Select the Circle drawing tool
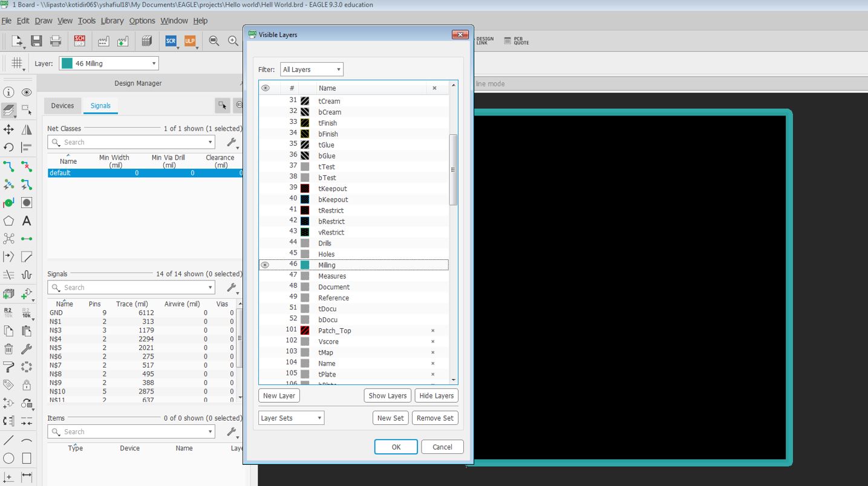This screenshot has width=868, height=486. pyautogui.click(x=8, y=458)
